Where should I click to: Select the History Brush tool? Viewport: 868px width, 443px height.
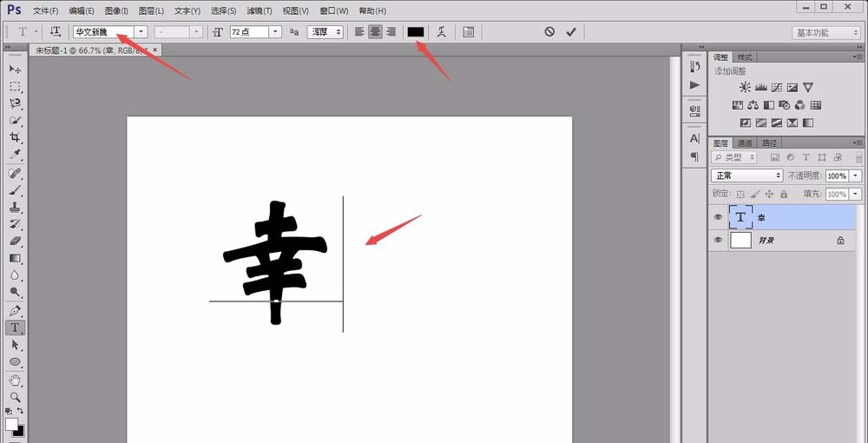point(15,224)
